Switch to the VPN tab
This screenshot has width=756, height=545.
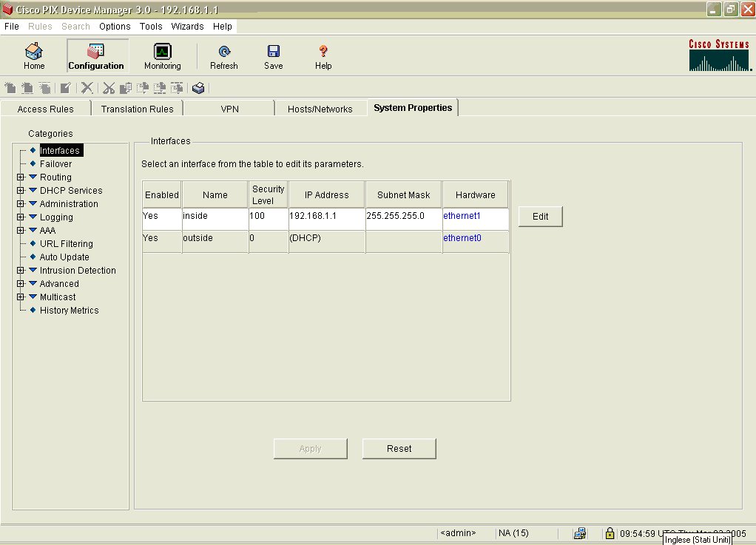229,109
